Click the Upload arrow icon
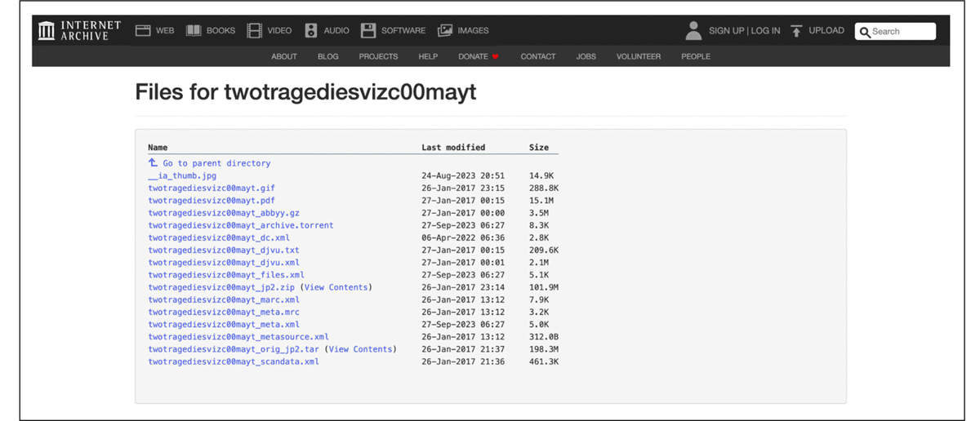Image resolution: width=980 pixels, height=421 pixels. pyautogui.click(x=796, y=31)
